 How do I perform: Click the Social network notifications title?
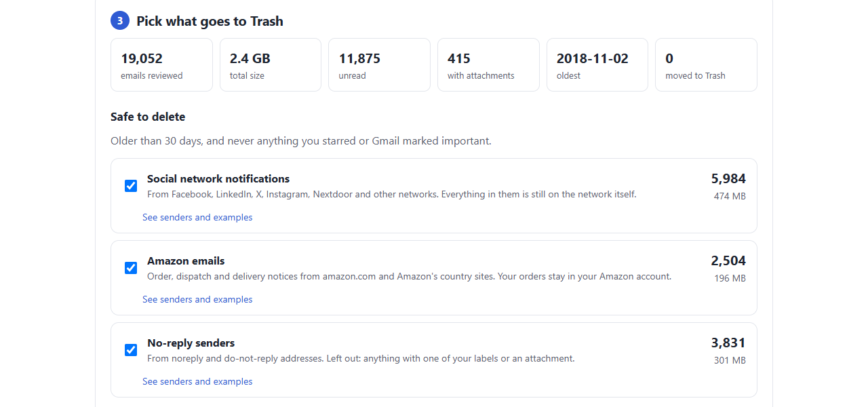218,179
